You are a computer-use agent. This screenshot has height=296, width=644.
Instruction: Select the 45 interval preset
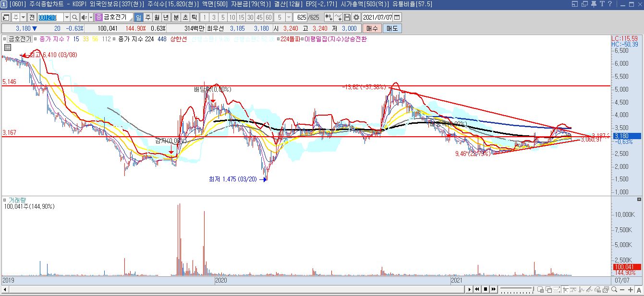coord(259,17)
